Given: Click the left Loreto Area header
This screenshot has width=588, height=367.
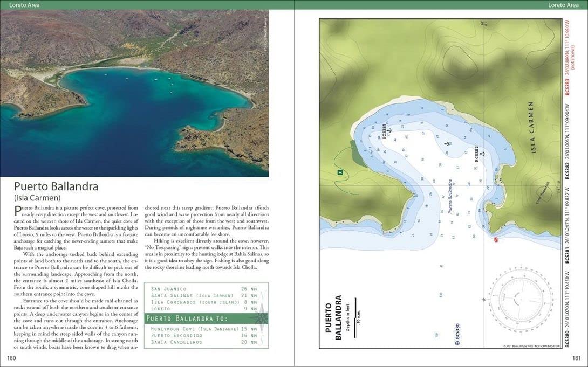Looking at the screenshot, I should pos(24,5).
